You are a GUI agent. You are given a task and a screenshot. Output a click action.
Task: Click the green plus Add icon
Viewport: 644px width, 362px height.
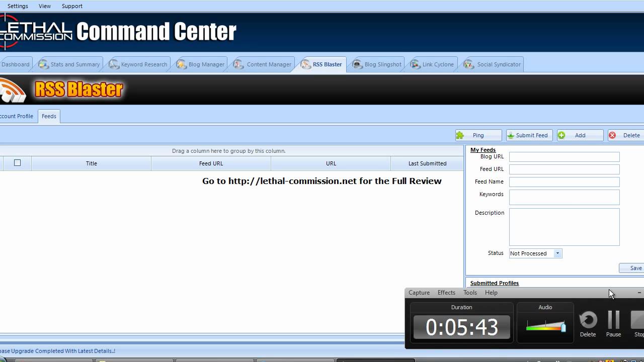(x=561, y=135)
